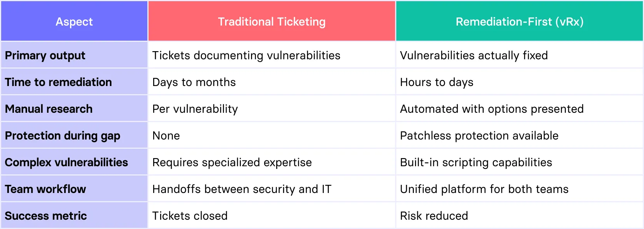Click the Complex vulnerabilities row label

[74, 162]
